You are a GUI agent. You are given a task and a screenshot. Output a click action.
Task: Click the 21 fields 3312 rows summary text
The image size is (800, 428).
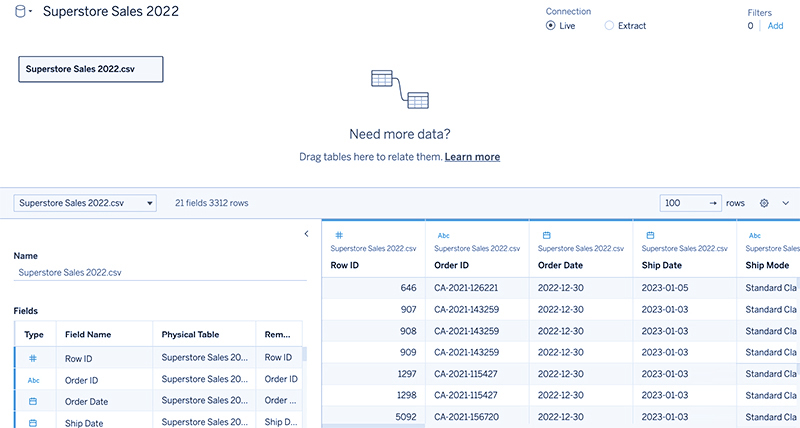pos(211,203)
